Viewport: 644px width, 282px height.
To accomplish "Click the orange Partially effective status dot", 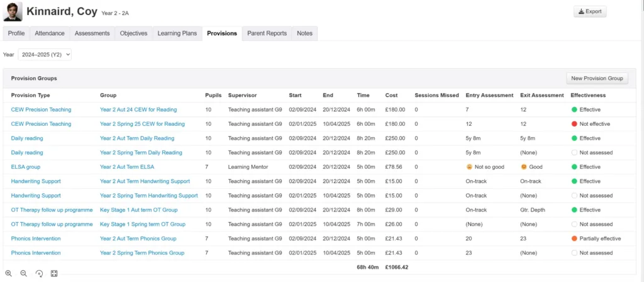I will coord(574,239).
